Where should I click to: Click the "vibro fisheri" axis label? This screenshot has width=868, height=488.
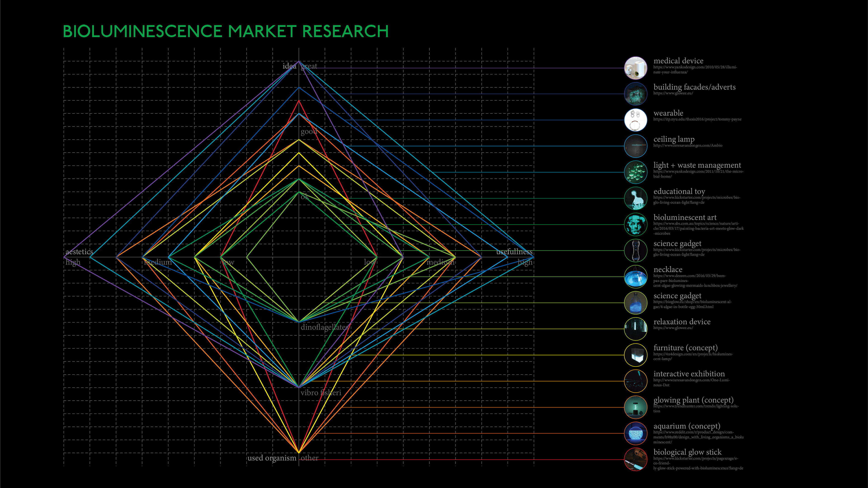pyautogui.click(x=321, y=393)
